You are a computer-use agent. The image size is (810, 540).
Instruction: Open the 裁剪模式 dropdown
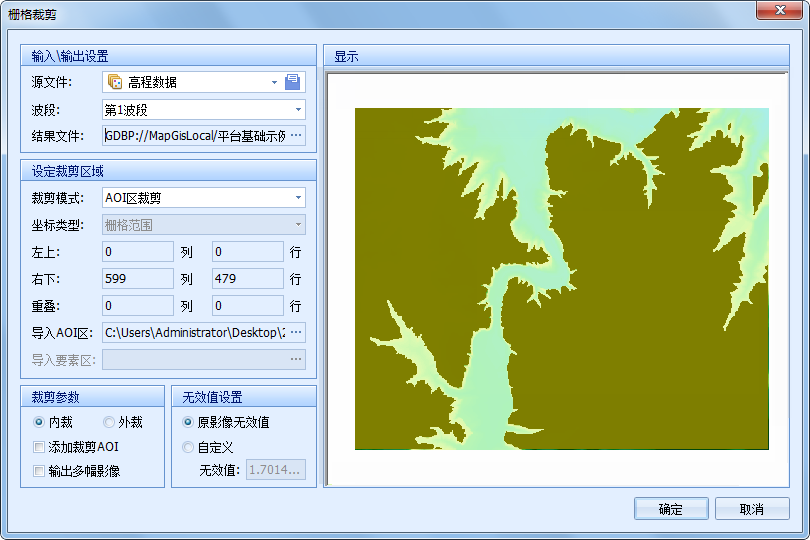(x=297, y=198)
